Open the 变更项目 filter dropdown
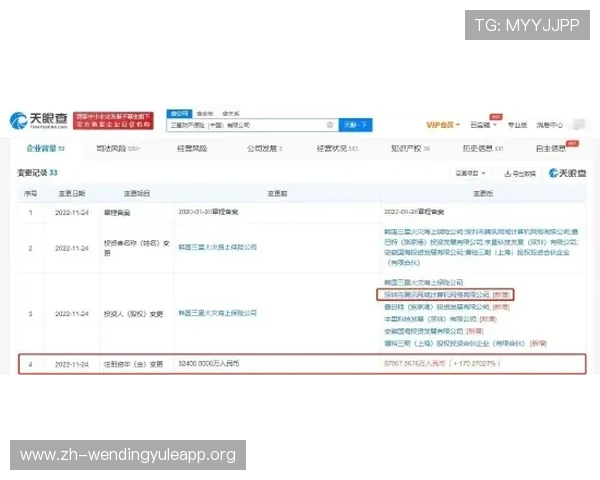This screenshot has height=480, width=600. 470,173
